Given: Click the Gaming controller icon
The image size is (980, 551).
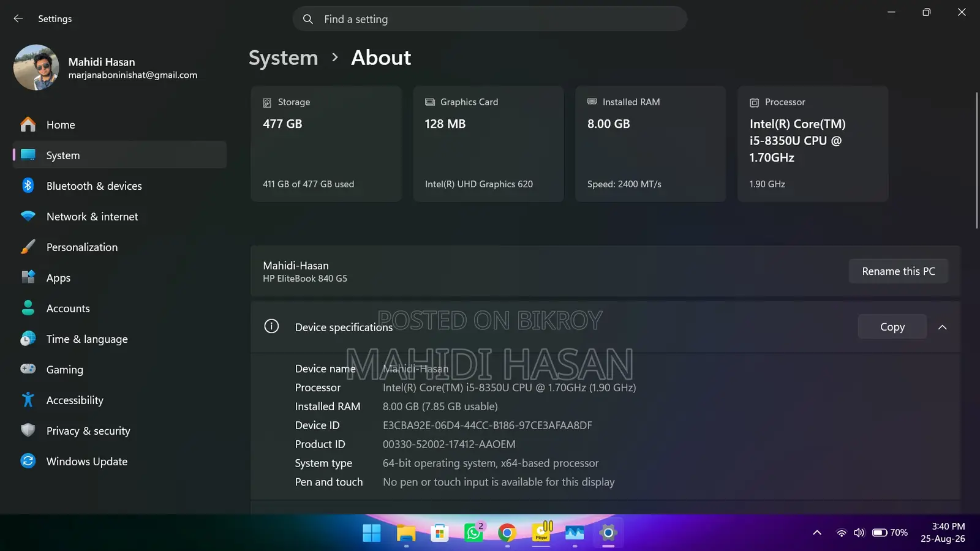Looking at the screenshot, I should click(x=28, y=369).
